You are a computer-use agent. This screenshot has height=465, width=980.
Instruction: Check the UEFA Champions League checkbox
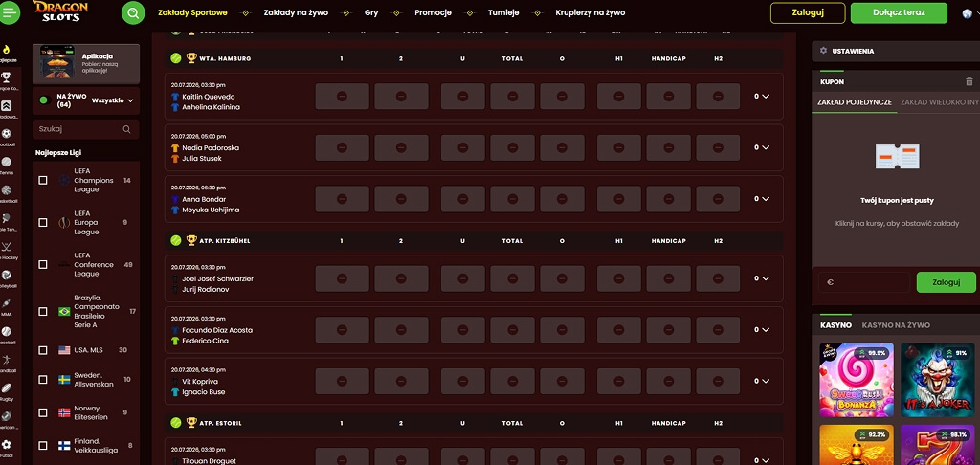43,180
